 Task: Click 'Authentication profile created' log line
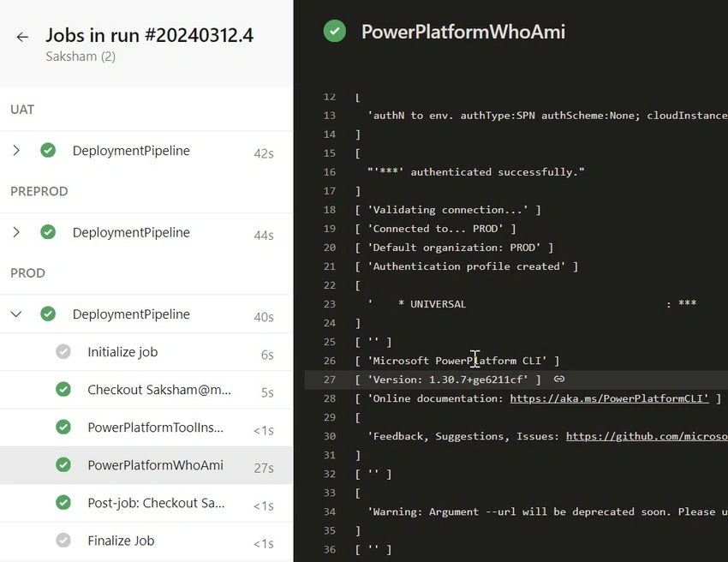(x=467, y=266)
